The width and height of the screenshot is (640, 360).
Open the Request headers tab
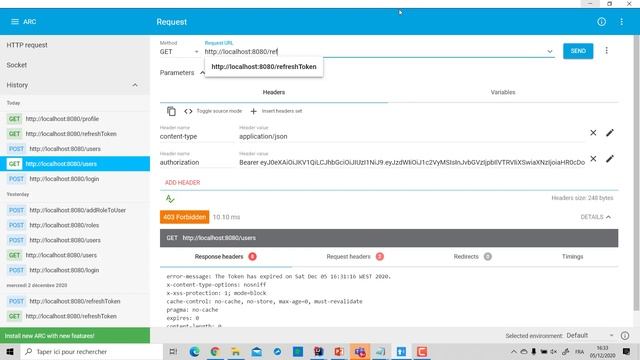(355, 256)
